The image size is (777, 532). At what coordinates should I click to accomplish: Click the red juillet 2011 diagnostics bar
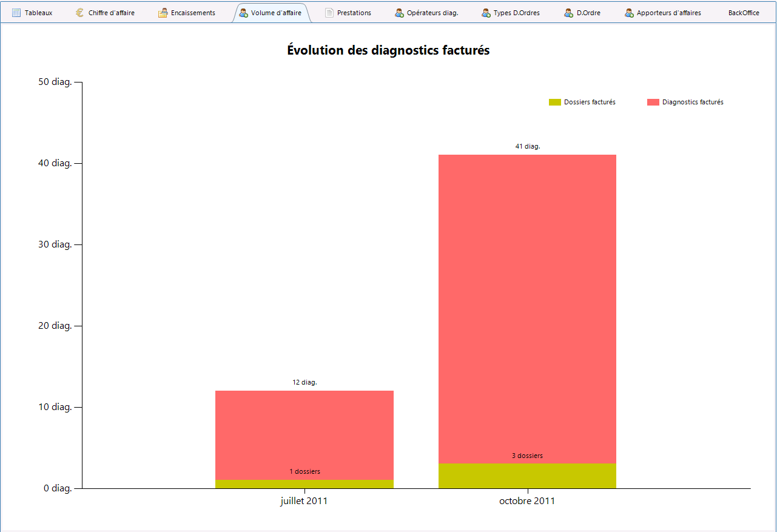tap(304, 435)
